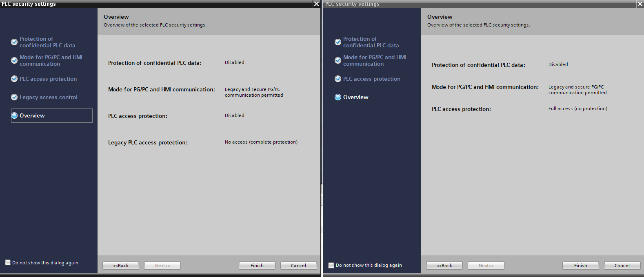The height and width of the screenshot is (277, 644).
Task: Click the PLC access protection checkmark icon, right dialog
Action: (338, 79)
